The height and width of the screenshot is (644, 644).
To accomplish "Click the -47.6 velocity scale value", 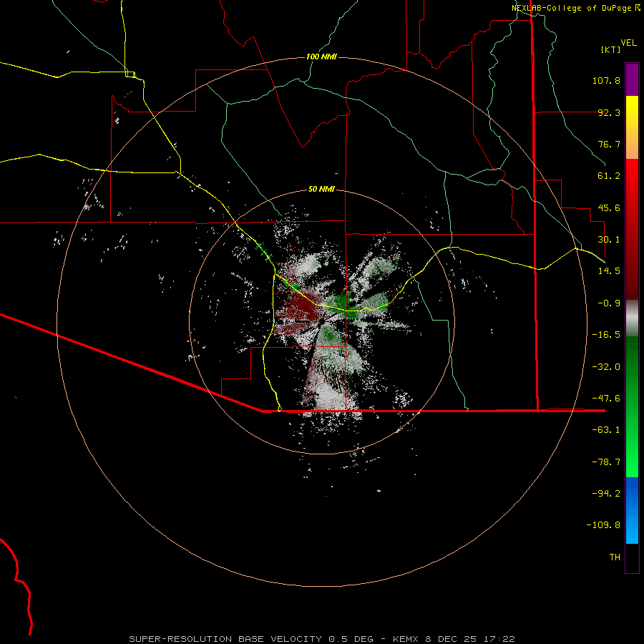I will [606, 399].
